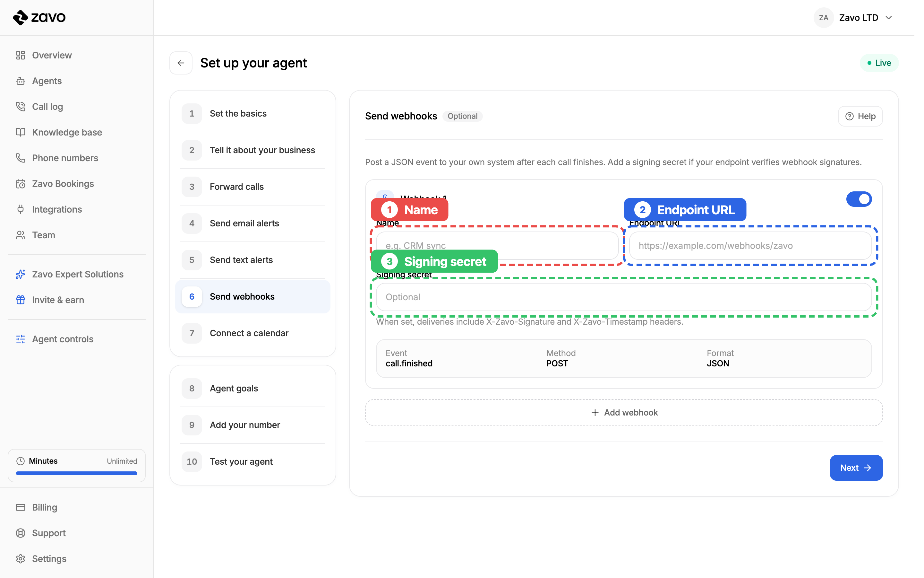Viewport: 924px width, 578px height.
Task: Go to step 1 Set the basics
Action: click(253, 114)
